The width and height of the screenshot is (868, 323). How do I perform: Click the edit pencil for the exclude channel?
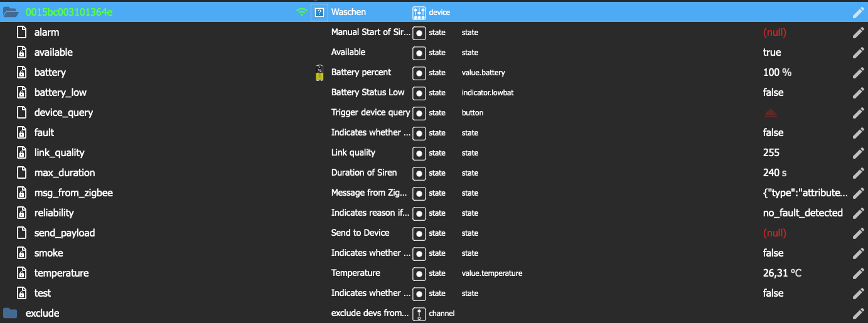[858, 314]
